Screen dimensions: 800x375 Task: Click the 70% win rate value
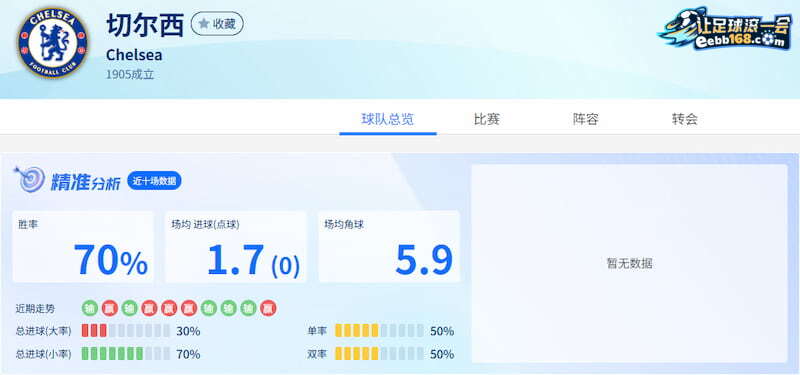click(x=111, y=260)
